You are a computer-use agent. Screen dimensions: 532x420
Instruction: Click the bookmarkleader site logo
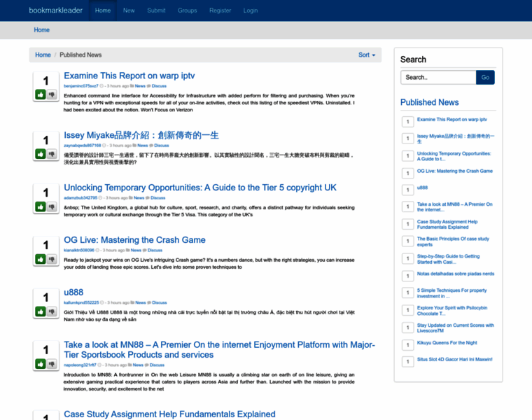tap(55, 10)
